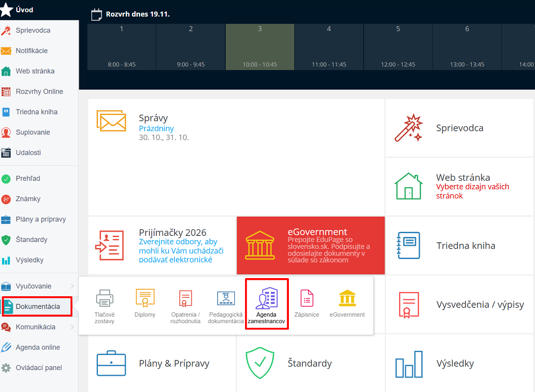Open Pedagogická dokumentácia icon
The image size is (535, 392).
[x=226, y=298]
